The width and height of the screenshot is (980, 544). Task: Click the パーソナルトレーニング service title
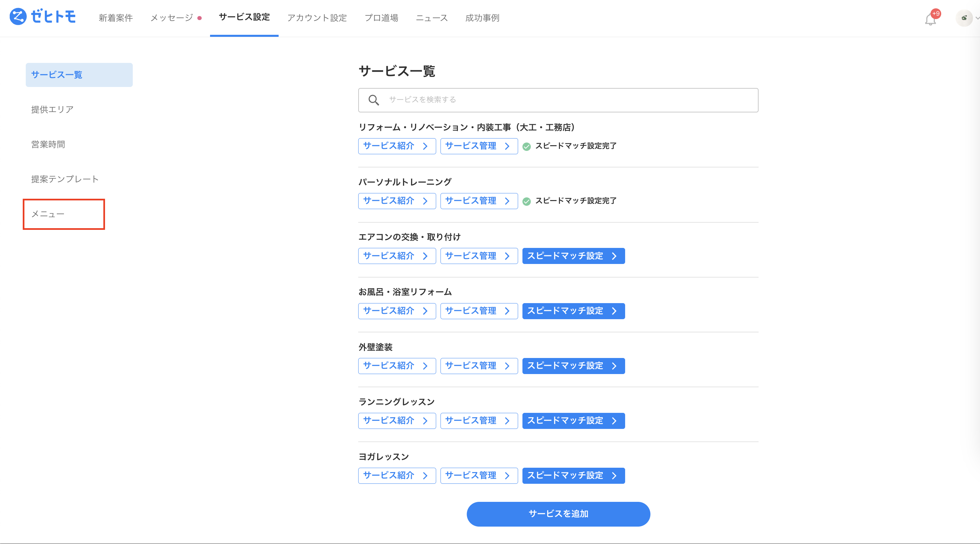click(405, 182)
